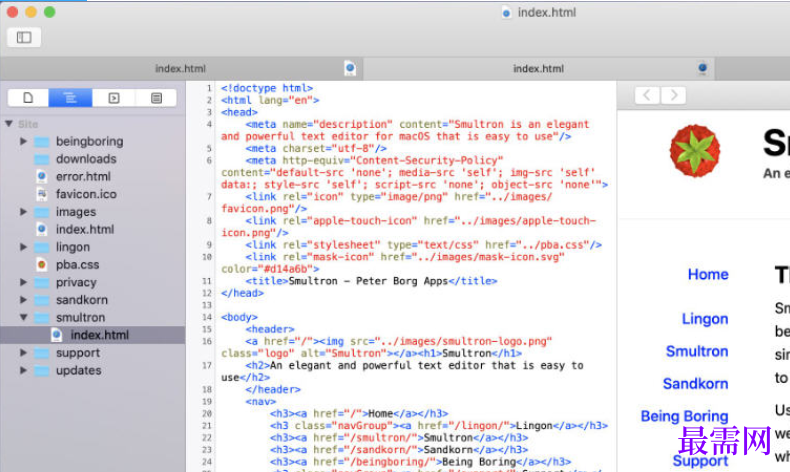Go back in web preview
The width and height of the screenshot is (790, 472).
(647, 95)
